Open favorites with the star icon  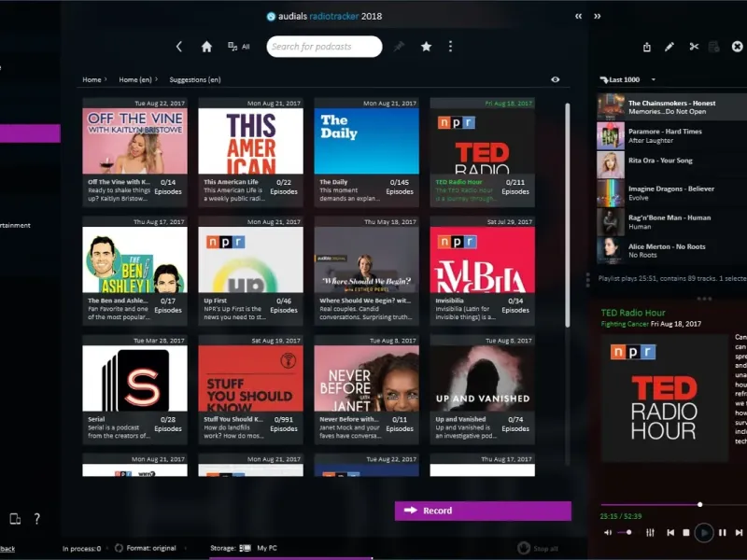pos(427,46)
